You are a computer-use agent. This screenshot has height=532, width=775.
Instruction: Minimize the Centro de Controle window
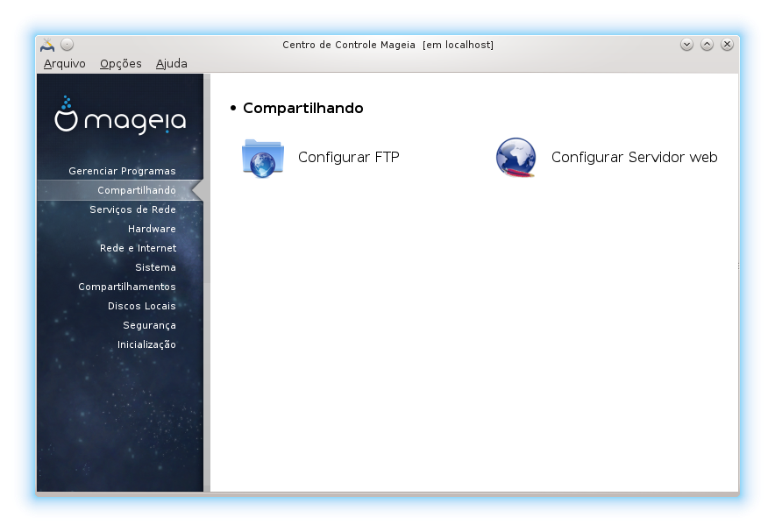(x=686, y=45)
